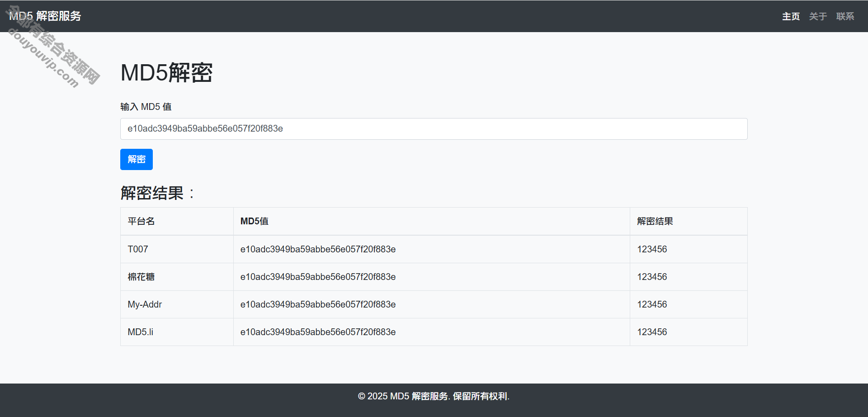Viewport: 868px width, 417px height.
Task: Click the 平台名 column header
Action: point(141,221)
